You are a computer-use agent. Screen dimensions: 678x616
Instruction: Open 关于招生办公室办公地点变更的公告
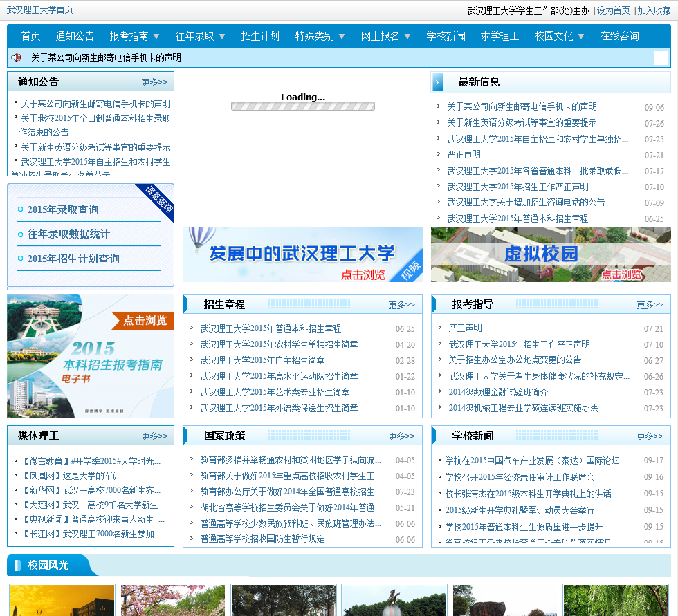pyautogui.click(x=515, y=360)
